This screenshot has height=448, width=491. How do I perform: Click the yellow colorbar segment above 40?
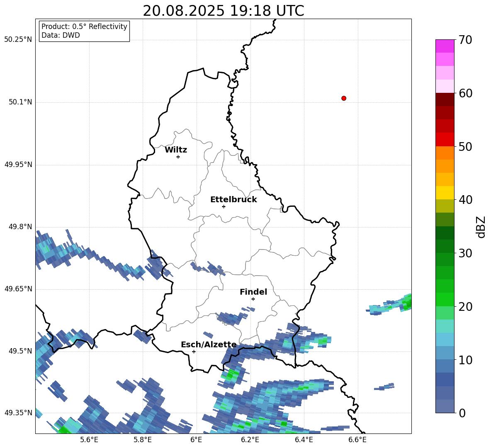point(445,193)
